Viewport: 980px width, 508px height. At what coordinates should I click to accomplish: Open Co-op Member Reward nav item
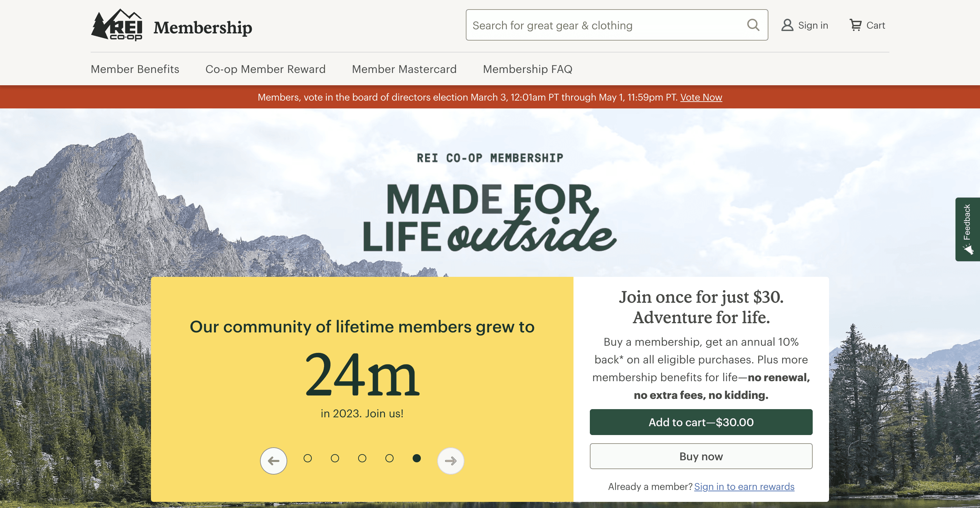coord(265,69)
